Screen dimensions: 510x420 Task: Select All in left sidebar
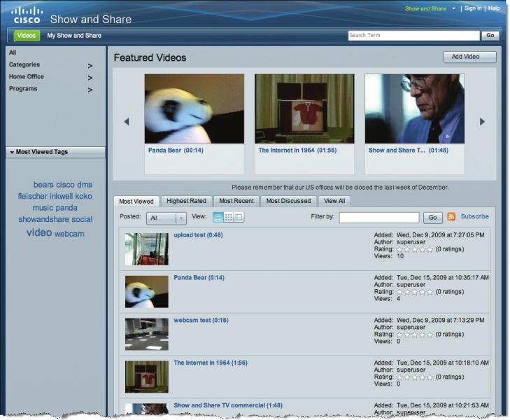pos(13,52)
